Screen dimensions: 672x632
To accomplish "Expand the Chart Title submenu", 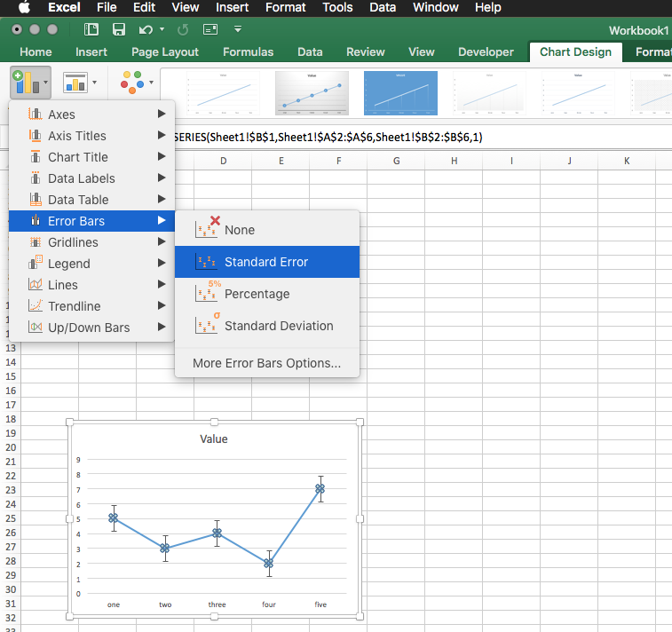I will (x=91, y=157).
